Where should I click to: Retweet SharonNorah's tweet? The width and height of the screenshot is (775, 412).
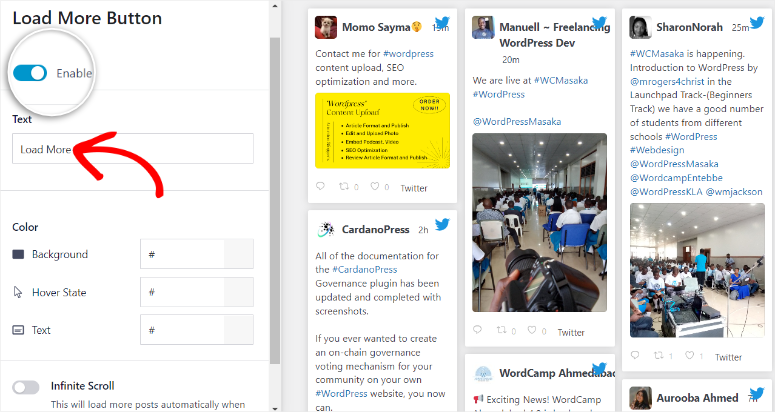(x=658, y=355)
